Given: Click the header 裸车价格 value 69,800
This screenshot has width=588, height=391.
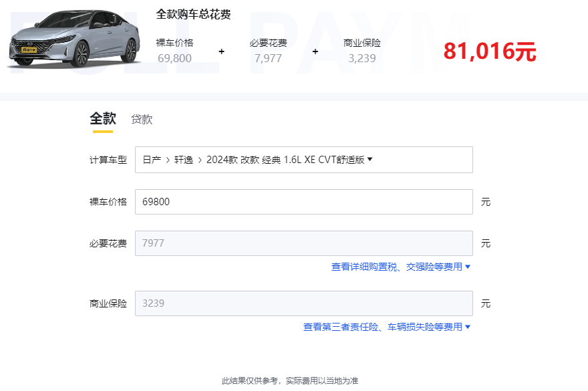Looking at the screenshot, I should [174, 58].
